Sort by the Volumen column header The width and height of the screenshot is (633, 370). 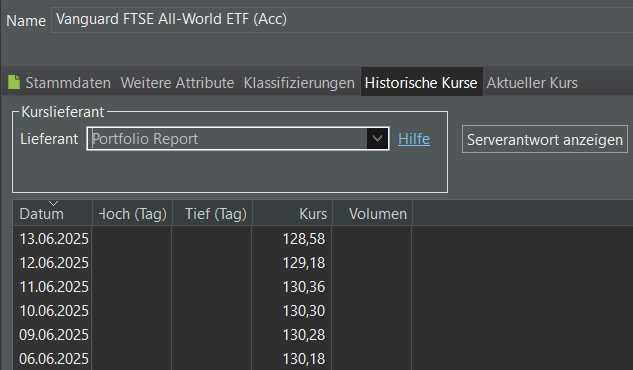[x=372, y=213]
